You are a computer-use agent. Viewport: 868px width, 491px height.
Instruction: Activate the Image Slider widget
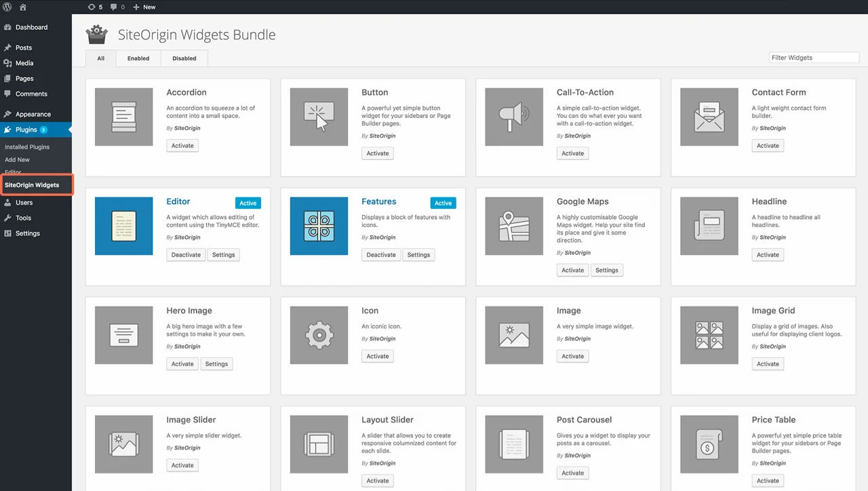pyautogui.click(x=182, y=465)
